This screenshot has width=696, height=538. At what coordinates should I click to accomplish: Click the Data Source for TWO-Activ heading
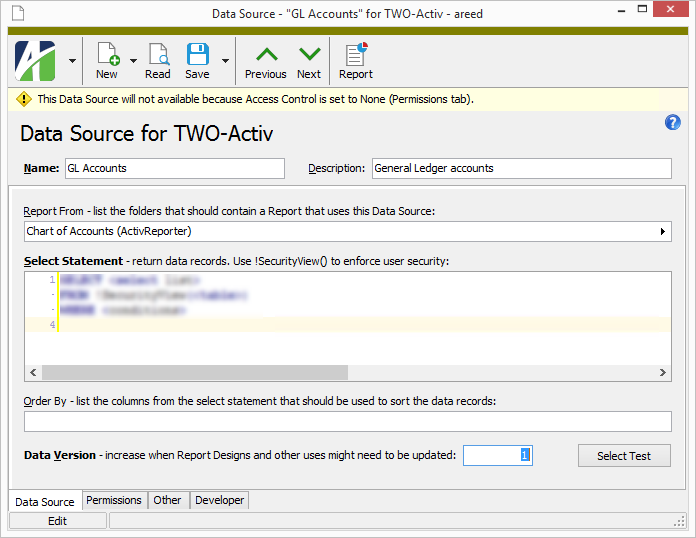pyautogui.click(x=146, y=133)
